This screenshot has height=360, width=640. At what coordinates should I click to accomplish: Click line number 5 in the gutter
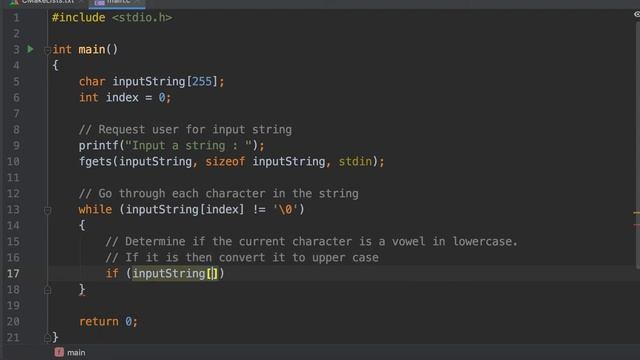tap(16, 82)
